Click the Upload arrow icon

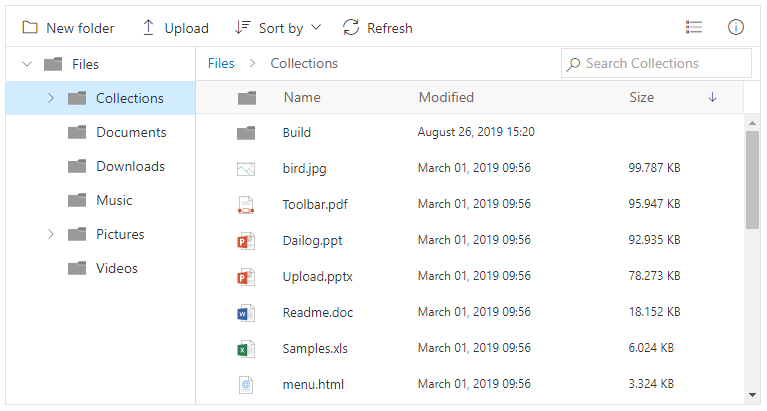tap(148, 28)
